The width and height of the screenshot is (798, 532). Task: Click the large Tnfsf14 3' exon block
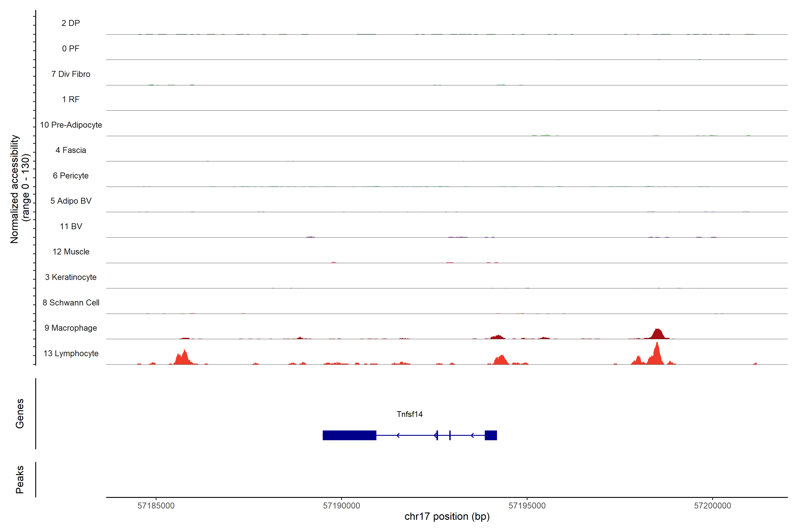[x=349, y=435]
